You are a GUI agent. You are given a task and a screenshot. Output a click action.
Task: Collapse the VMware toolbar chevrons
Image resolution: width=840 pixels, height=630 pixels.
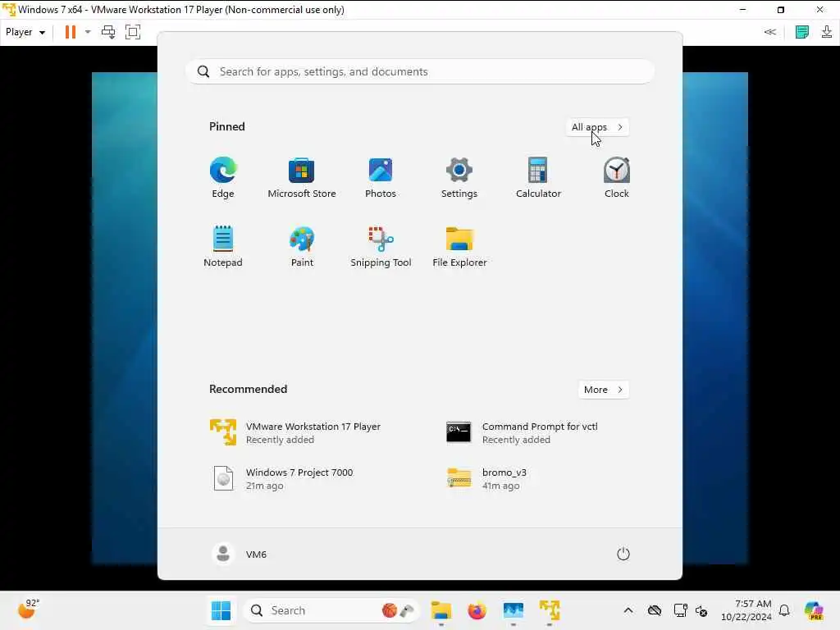tap(769, 32)
